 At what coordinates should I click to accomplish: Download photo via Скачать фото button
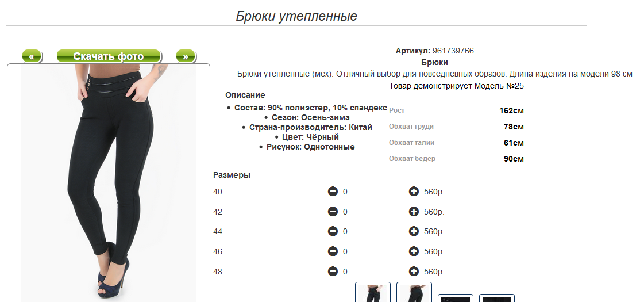[109, 56]
